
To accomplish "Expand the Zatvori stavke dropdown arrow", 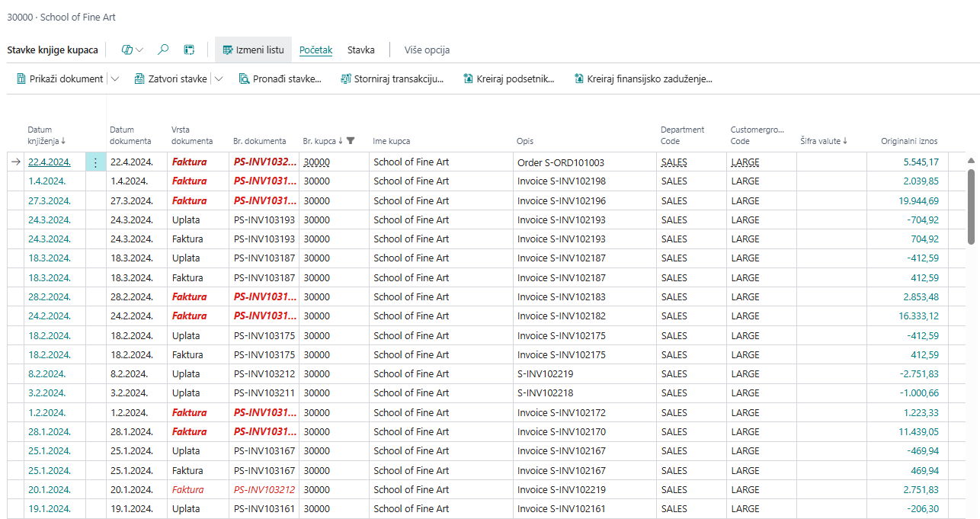I will point(219,78).
